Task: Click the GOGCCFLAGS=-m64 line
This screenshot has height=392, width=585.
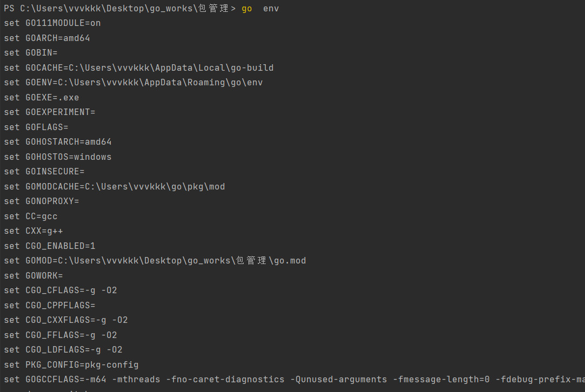Action: (x=294, y=380)
